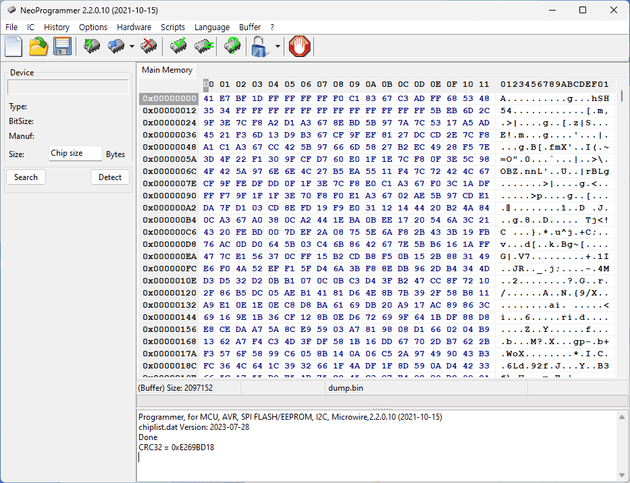The width and height of the screenshot is (630, 483).
Task: Click the Program chip icon
Action: [x=116, y=46]
